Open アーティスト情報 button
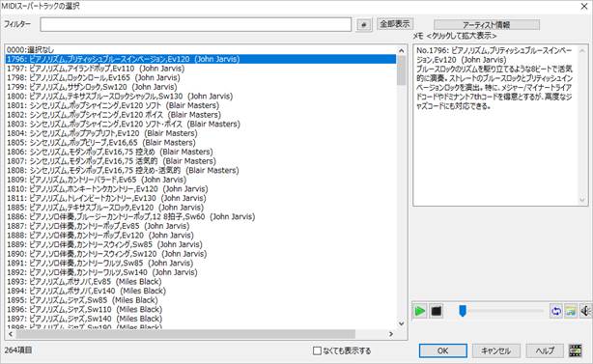This screenshot has height=364, width=593. pos(487,25)
